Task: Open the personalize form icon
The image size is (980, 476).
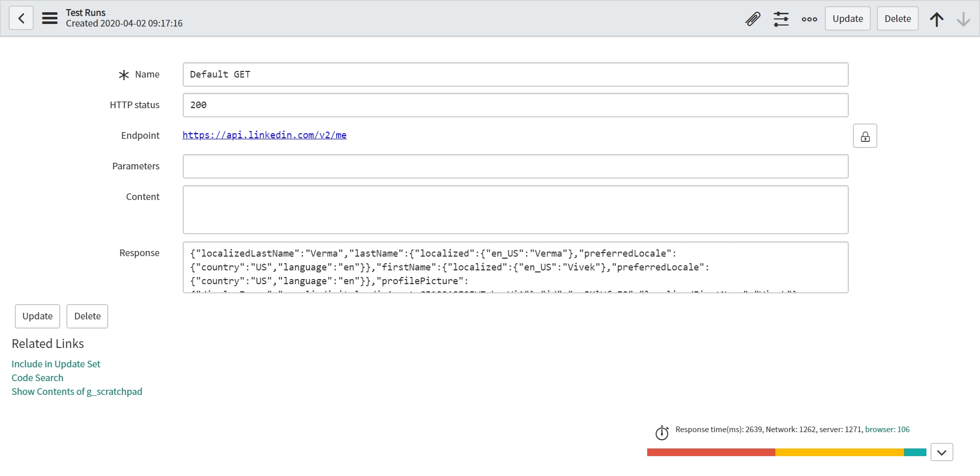Action: (781, 18)
